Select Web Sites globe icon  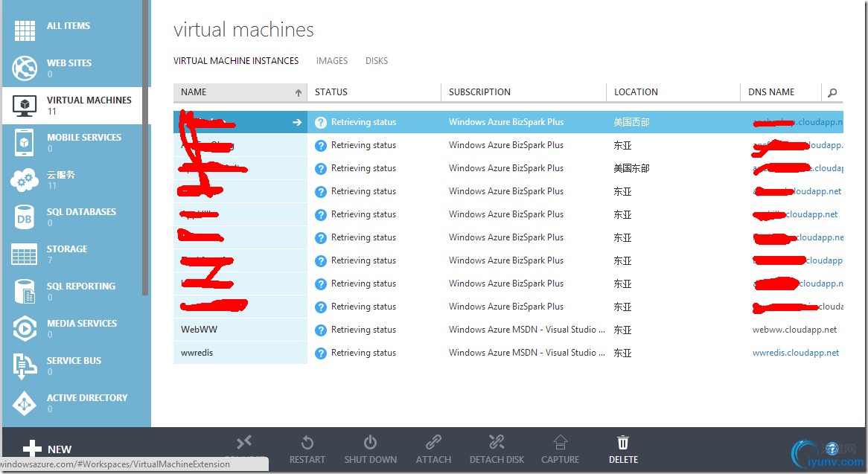coord(25,68)
